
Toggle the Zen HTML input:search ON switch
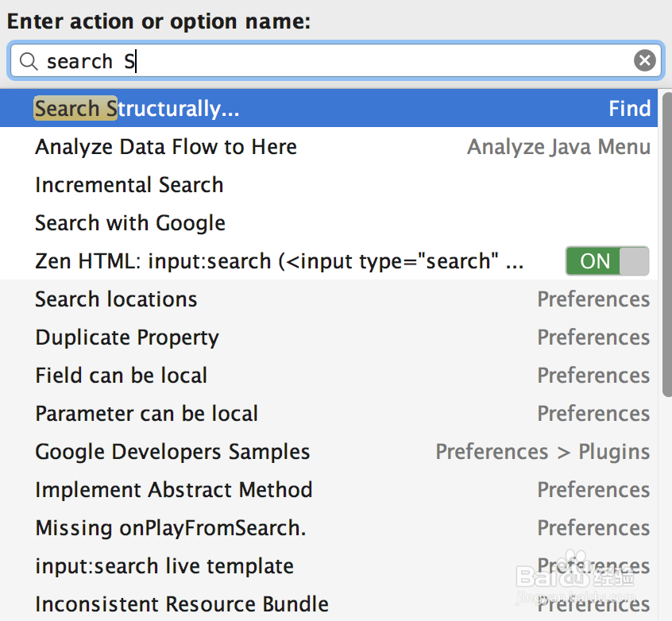[x=607, y=261]
